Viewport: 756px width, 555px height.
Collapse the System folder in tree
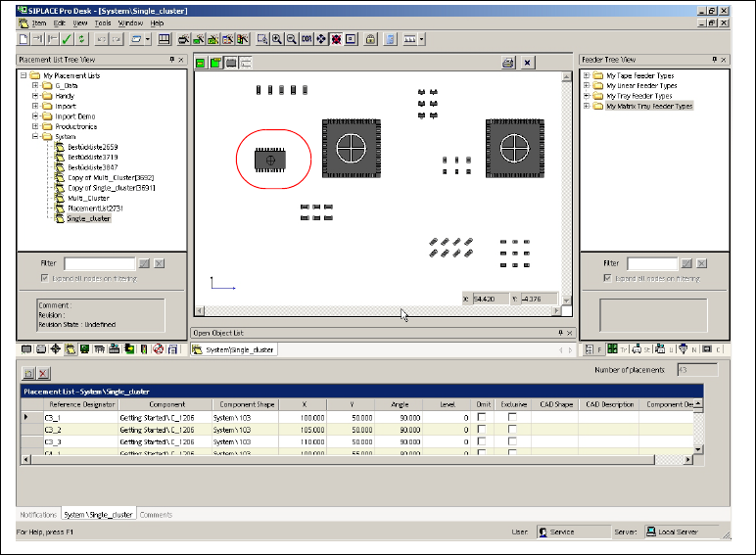coord(35,137)
